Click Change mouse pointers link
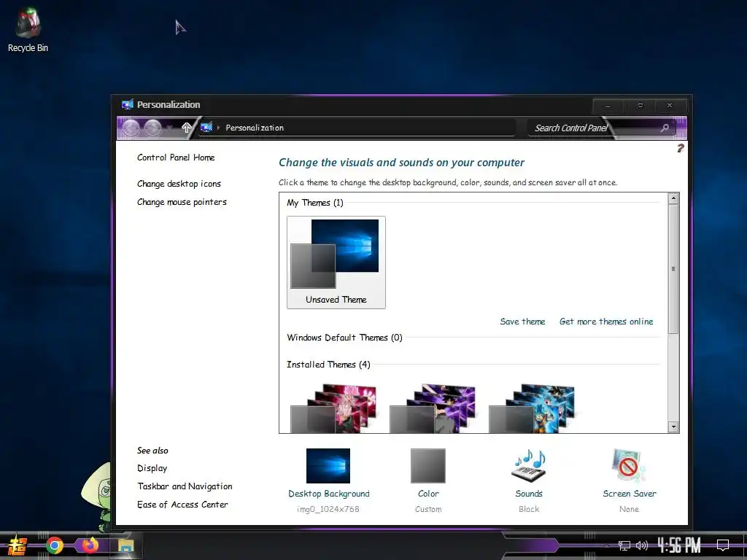This screenshot has width=747, height=560. tap(182, 202)
